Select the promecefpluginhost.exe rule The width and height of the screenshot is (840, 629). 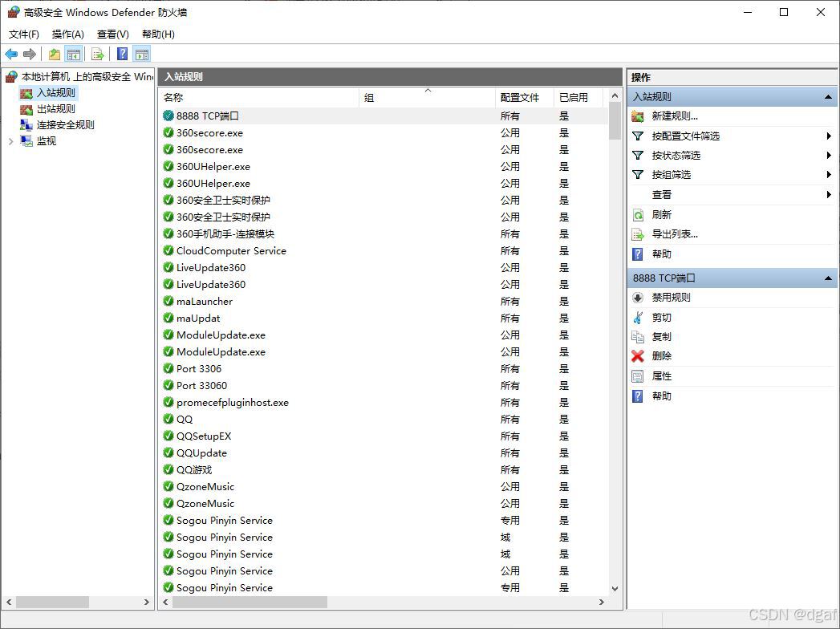point(383,403)
